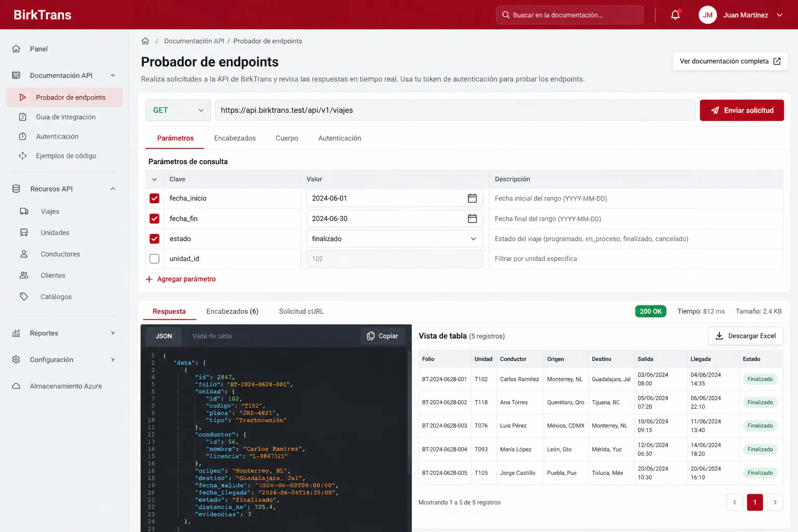Viewport: 798px width, 532px height.
Task: Click Descargar Excel button
Action: [x=746, y=336]
